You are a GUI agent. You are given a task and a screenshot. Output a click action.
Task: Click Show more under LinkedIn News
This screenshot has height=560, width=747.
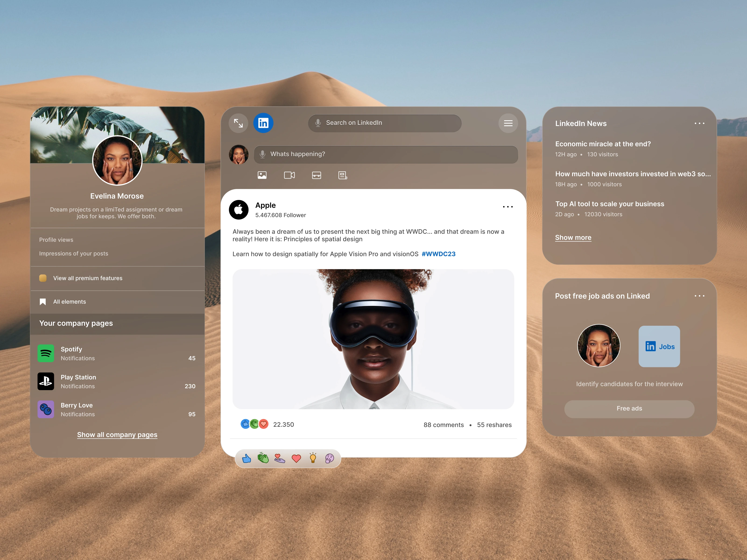click(573, 238)
